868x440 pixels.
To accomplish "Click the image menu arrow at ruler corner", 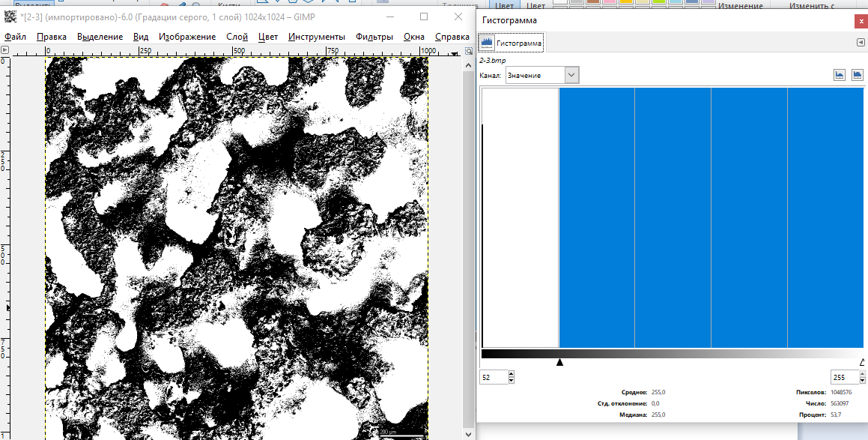I will tap(5, 52).
